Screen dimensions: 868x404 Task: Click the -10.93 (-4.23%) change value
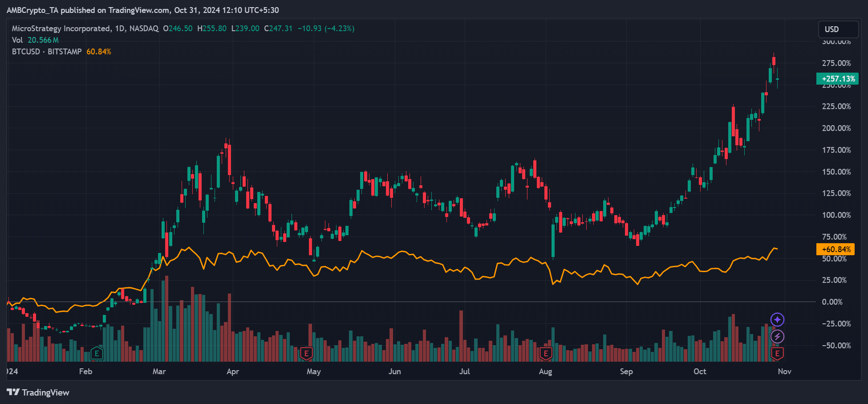pyautogui.click(x=326, y=29)
